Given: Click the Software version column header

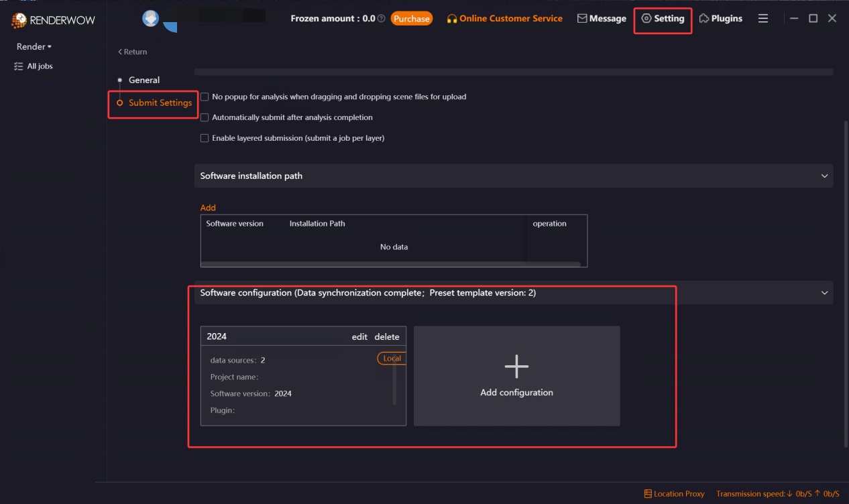Looking at the screenshot, I should 235,224.
